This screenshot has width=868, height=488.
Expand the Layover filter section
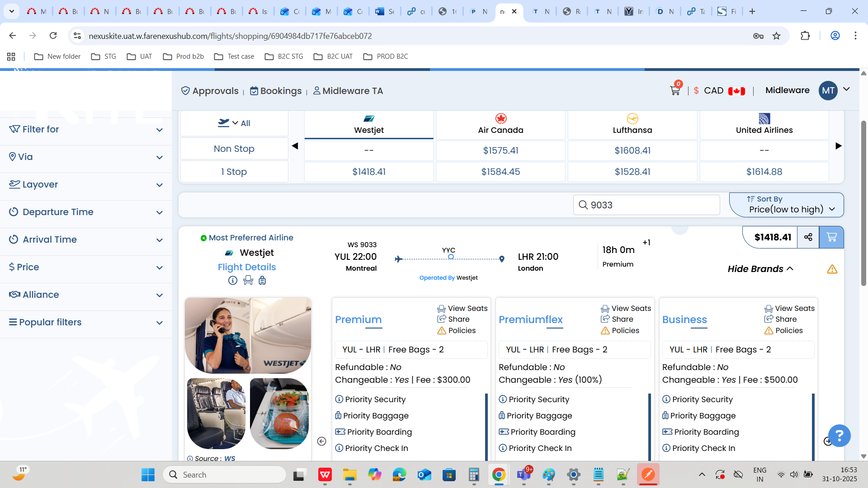(x=86, y=185)
